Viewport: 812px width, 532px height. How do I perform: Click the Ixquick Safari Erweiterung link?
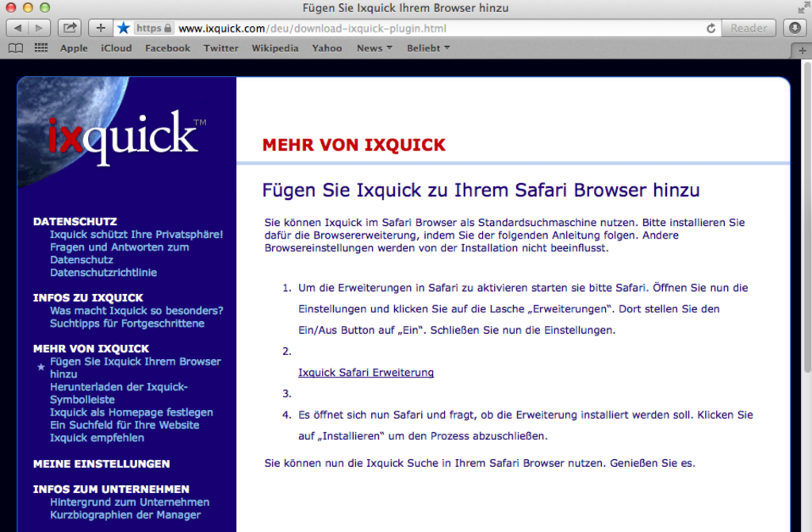point(366,373)
